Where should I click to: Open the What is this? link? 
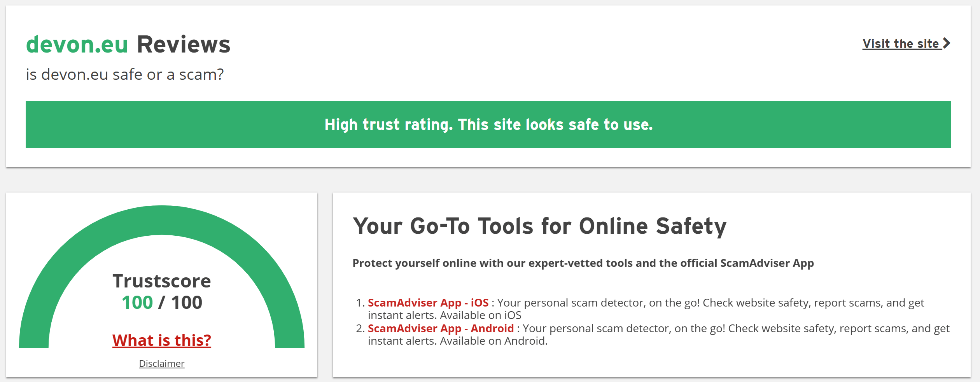pos(161,340)
